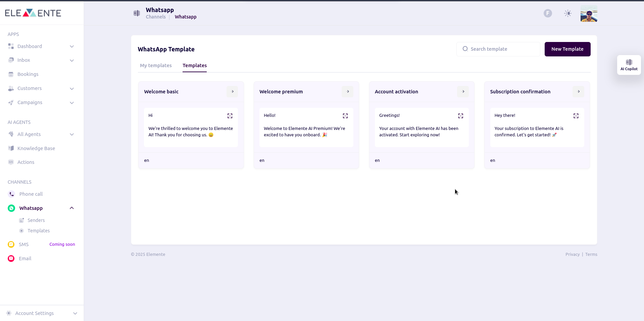The height and width of the screenshot is (321, 644).
Task: Open the Terms footer link
Action: tap(591, 255)
